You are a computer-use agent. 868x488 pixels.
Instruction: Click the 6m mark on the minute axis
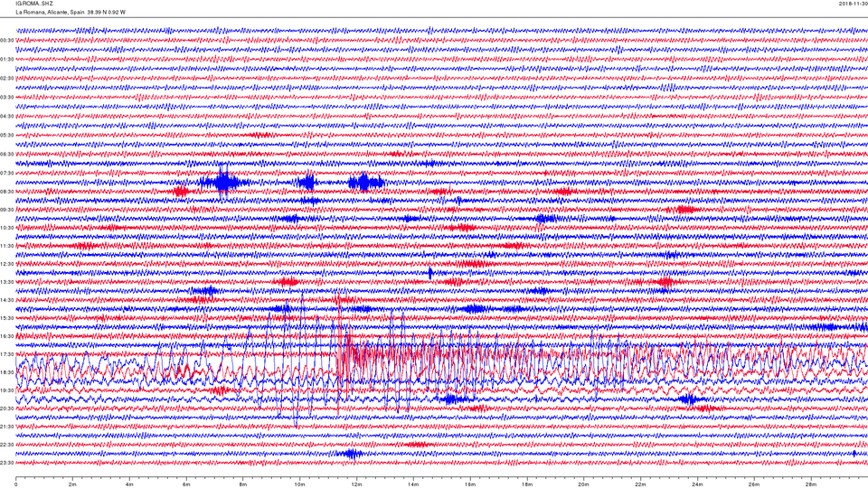coord(186,484)
